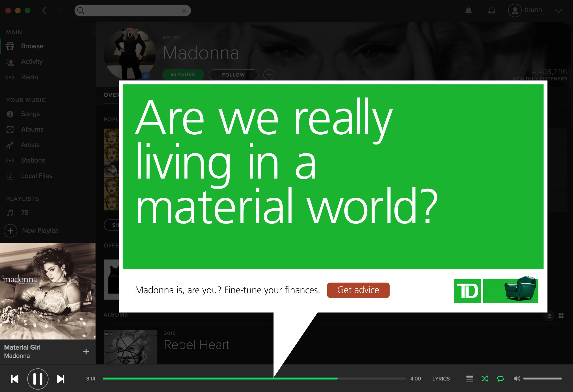The height and width of the screenshot is (392, 573).
Task: Open Radio in the sidebar
Action: (30, 77)
